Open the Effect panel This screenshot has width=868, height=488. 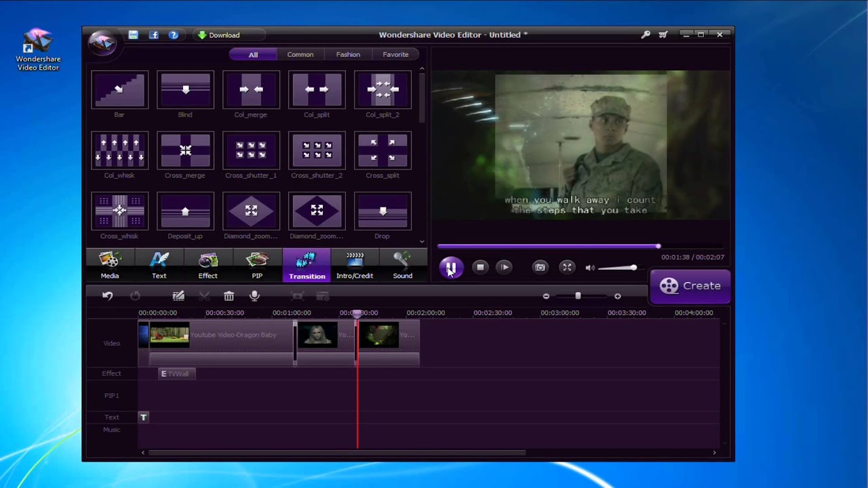point(208,265)
